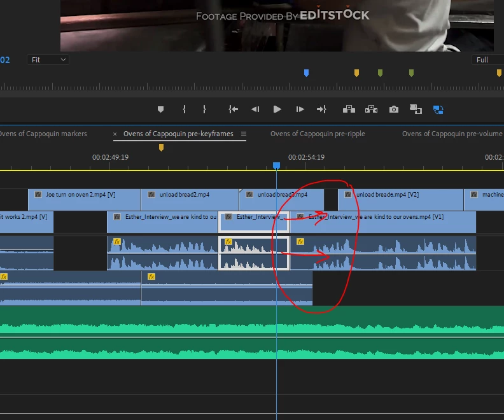
Task: Step back one frame
Action: point(255,109)
